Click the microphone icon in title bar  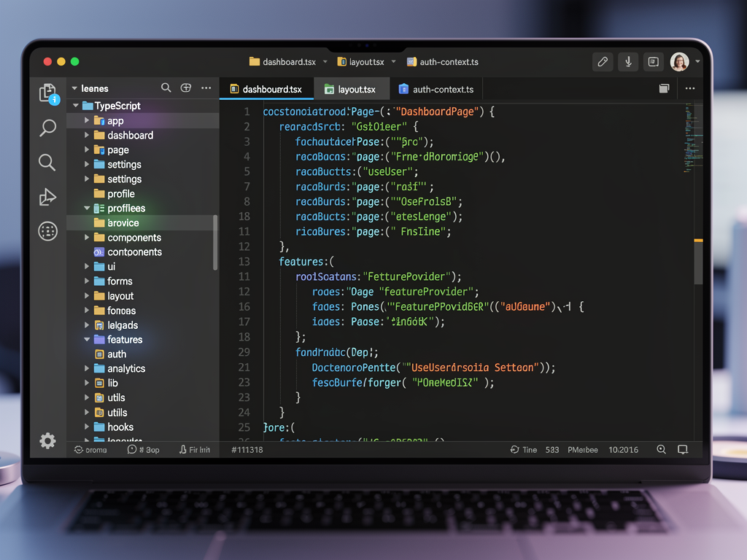[628, 62]
